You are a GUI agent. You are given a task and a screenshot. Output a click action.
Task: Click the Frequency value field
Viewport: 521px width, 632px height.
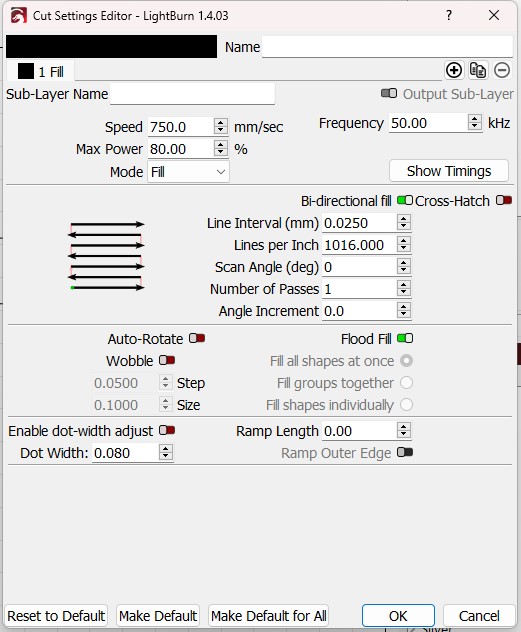tap(428, 123)
